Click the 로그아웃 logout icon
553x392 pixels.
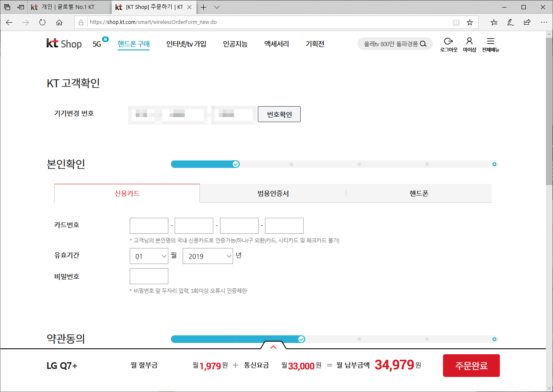[448, 44]
